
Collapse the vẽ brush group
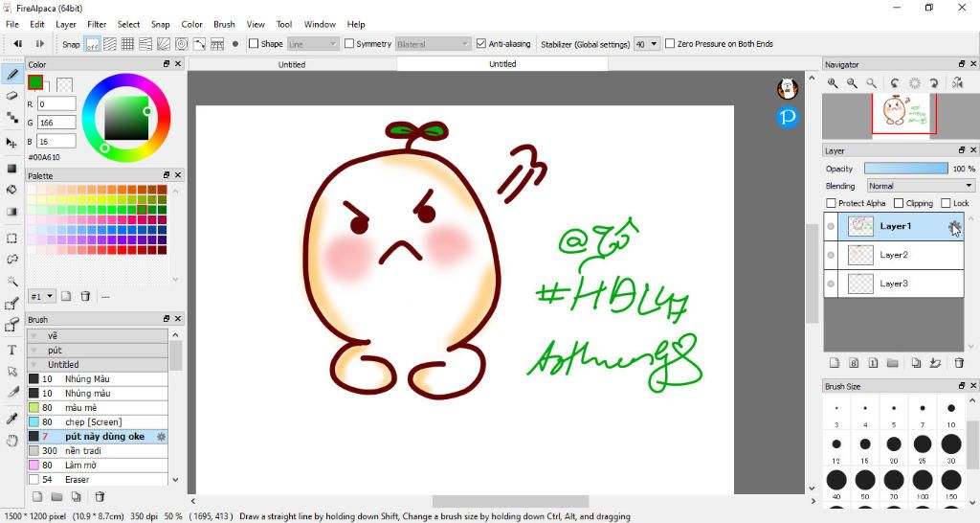[33, 336]
